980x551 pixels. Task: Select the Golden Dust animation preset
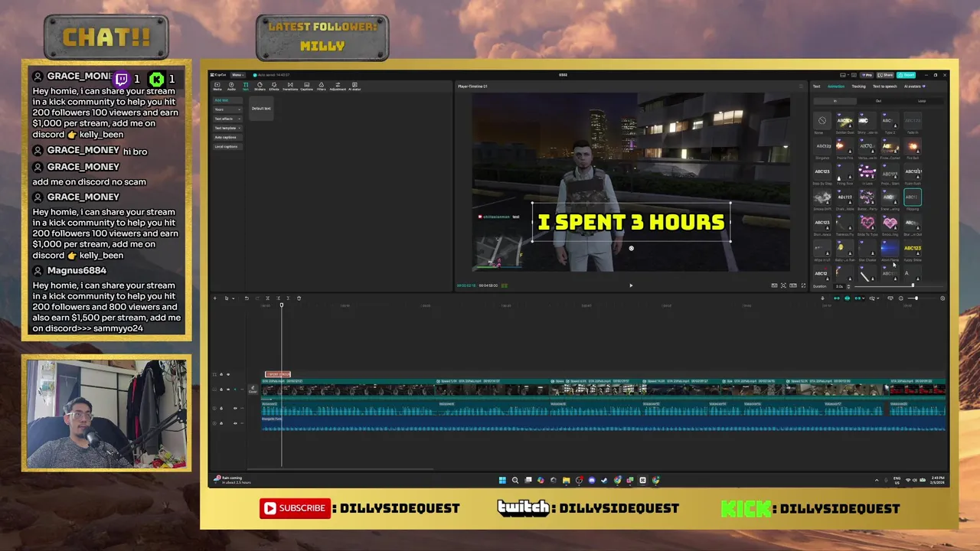click(844, 121)
